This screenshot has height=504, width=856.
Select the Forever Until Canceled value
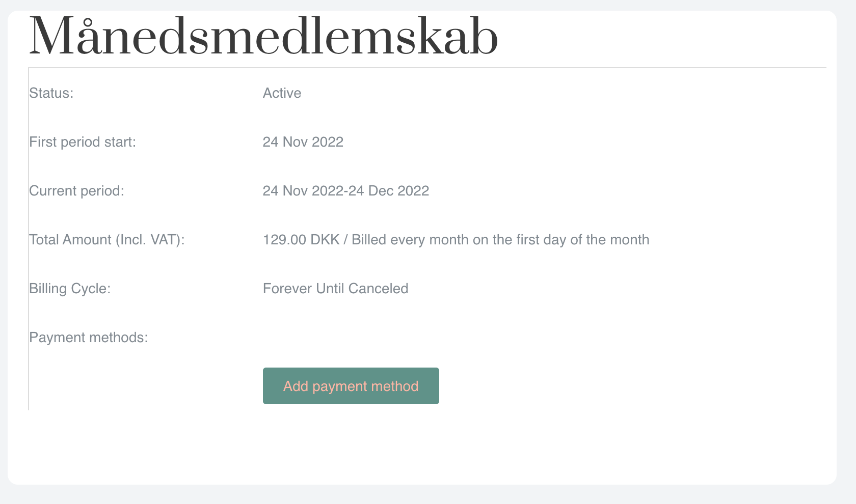pos(335,288)
